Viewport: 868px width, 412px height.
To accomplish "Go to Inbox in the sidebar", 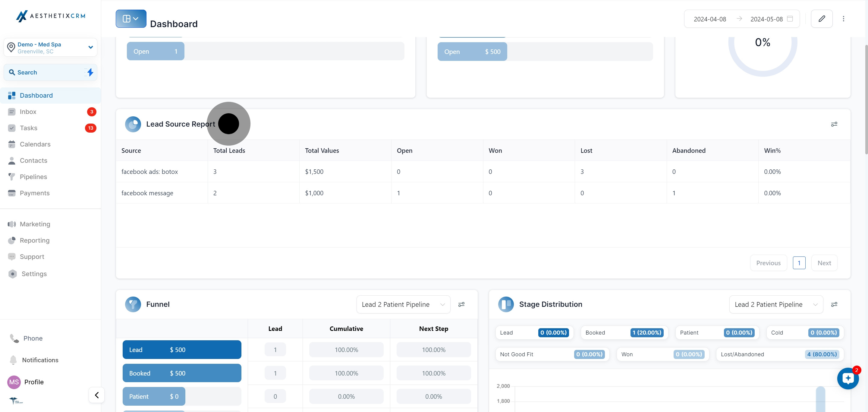I will [28, 112].
